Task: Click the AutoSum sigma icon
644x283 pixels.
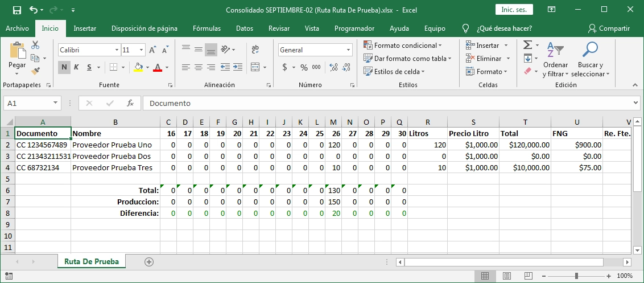Action: coord(527,45)
